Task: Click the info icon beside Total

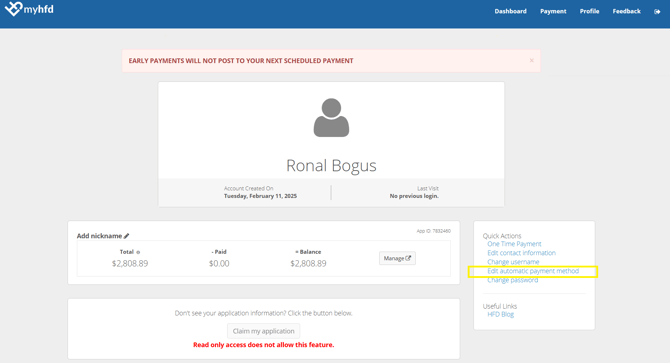Action: (x=138, y=252)
